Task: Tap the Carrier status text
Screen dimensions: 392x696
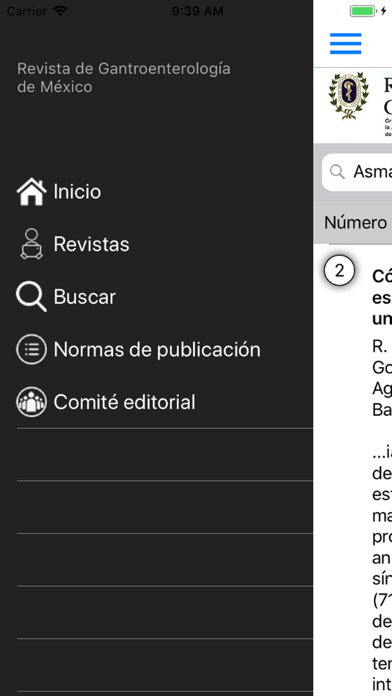Action: (x=27, y=11)
